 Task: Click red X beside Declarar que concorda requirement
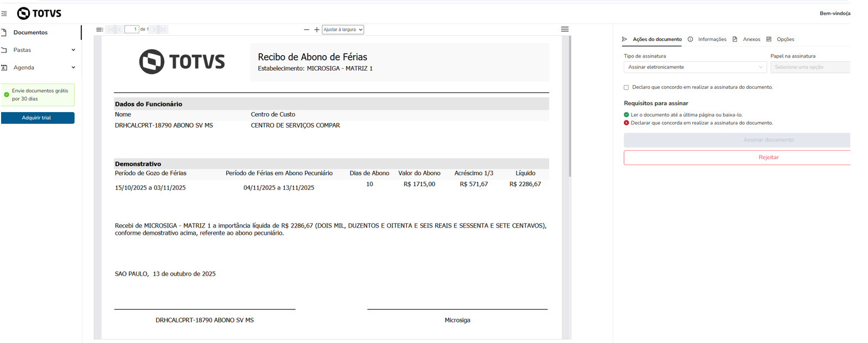[x=626, y=123]
